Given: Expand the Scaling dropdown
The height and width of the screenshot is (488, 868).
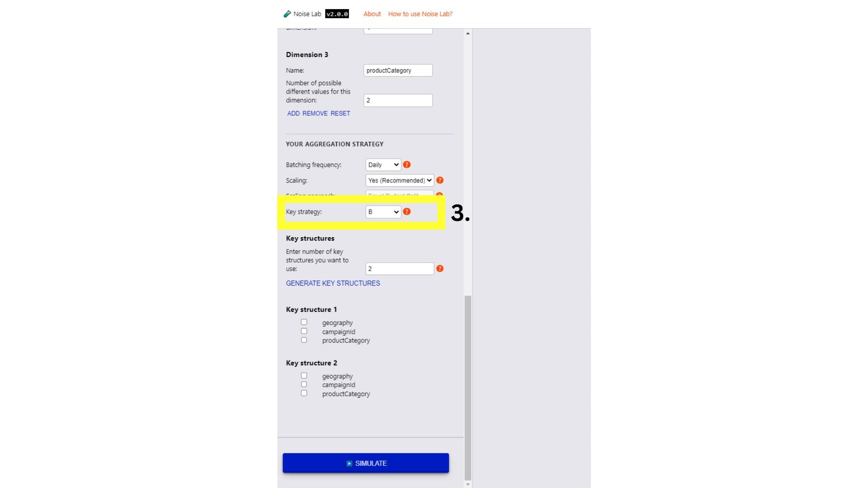Looking at the screenshot, I should (400, 181).
